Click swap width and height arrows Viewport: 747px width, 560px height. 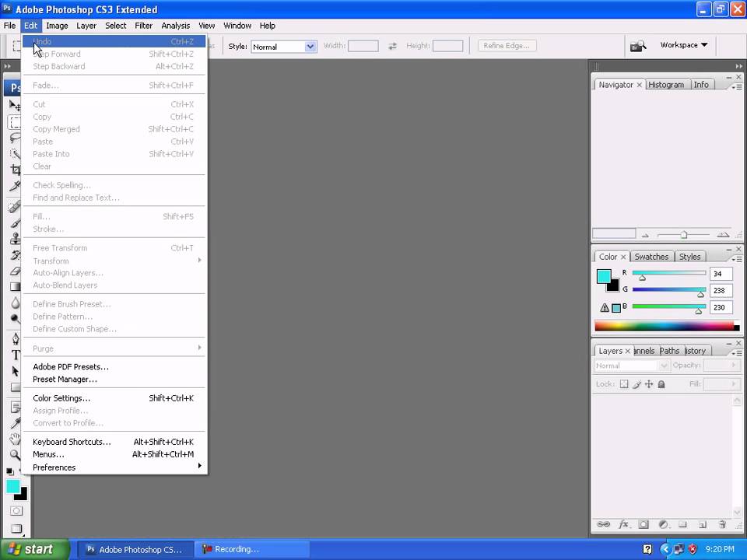coord(392,46)
